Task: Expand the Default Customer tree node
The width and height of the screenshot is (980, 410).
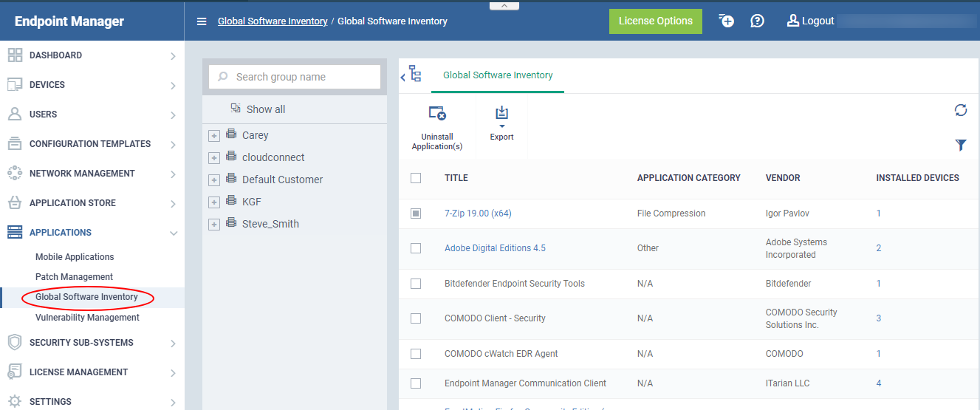Action: 214,180
